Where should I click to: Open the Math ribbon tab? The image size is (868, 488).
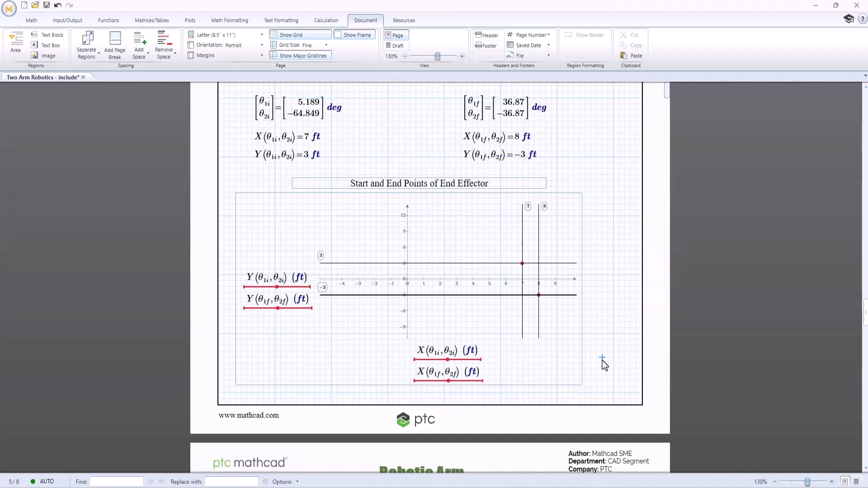32,20
